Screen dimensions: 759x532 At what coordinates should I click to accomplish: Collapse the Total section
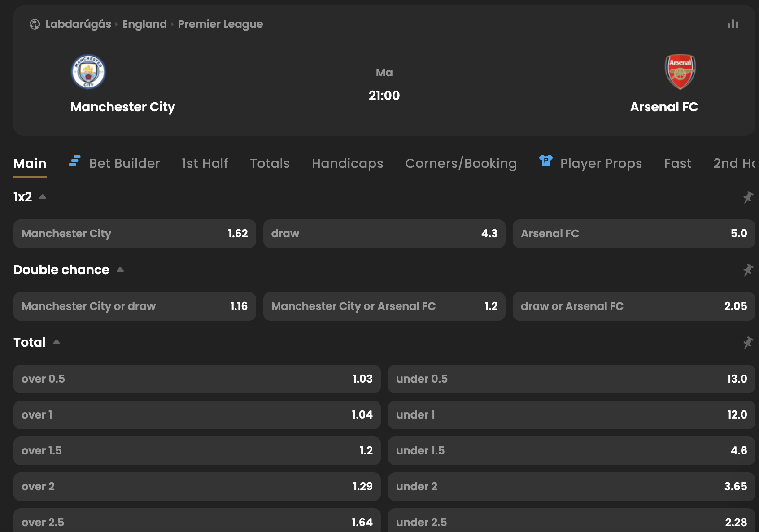[57, 342]
